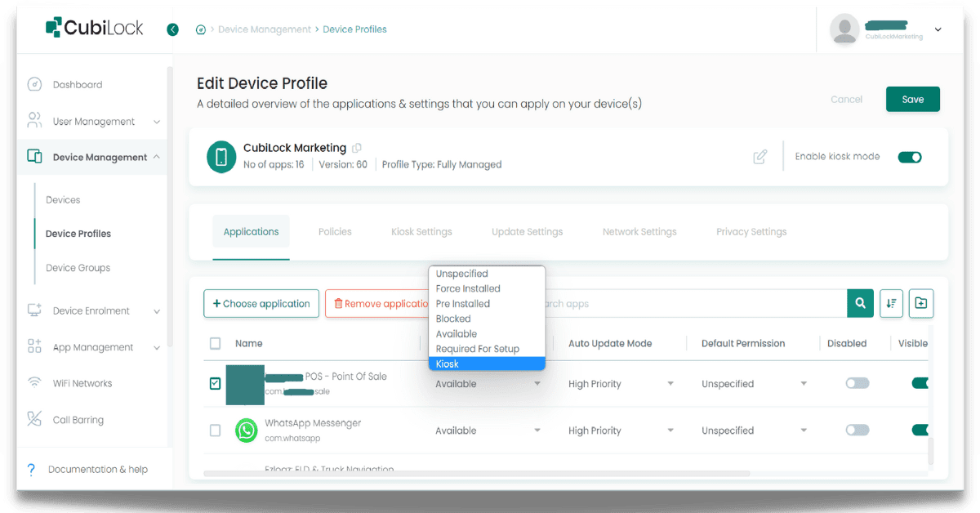The height and width of the screenshot is (513, 980).
Task: Open Auto Update Mode dropdown for POS row
Action: point(621,384)
